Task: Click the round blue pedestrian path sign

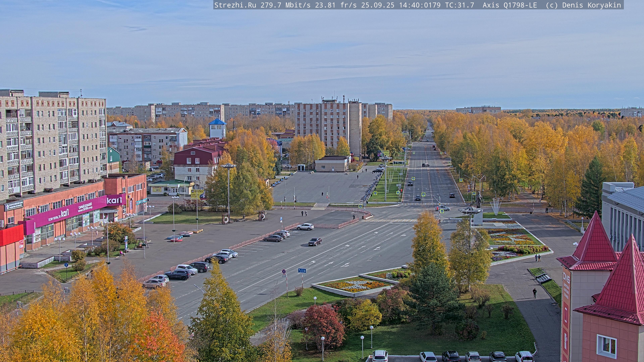Action: pos(66,265)
